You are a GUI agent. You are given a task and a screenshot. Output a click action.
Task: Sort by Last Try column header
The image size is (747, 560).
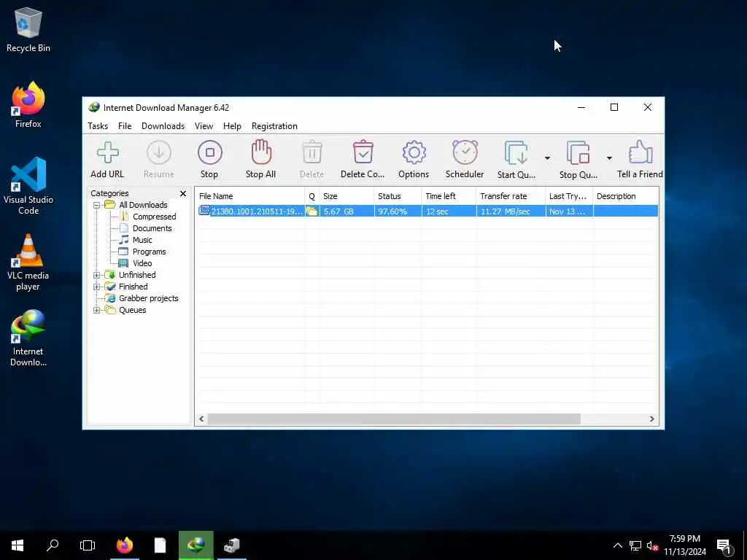[x=569, y=196]
